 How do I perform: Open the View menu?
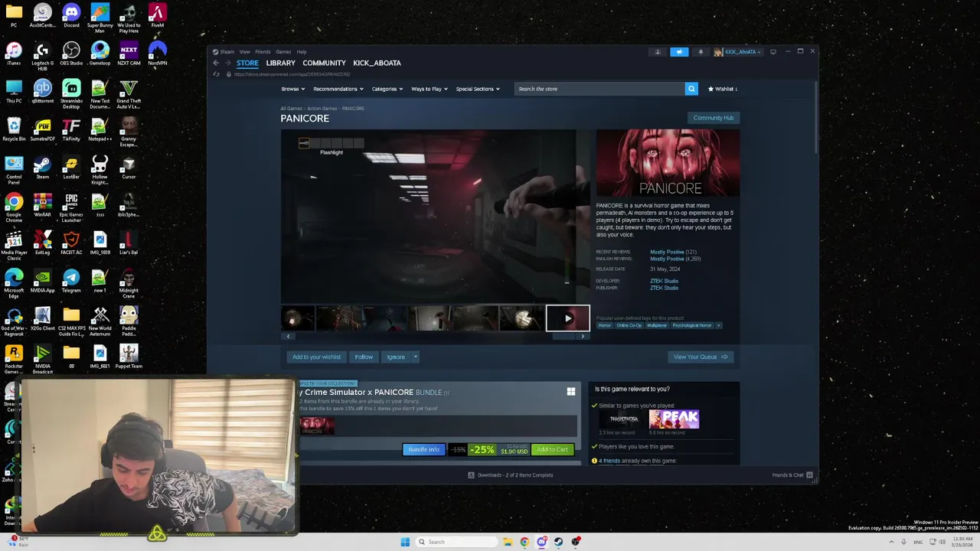[x=244, y=52]
